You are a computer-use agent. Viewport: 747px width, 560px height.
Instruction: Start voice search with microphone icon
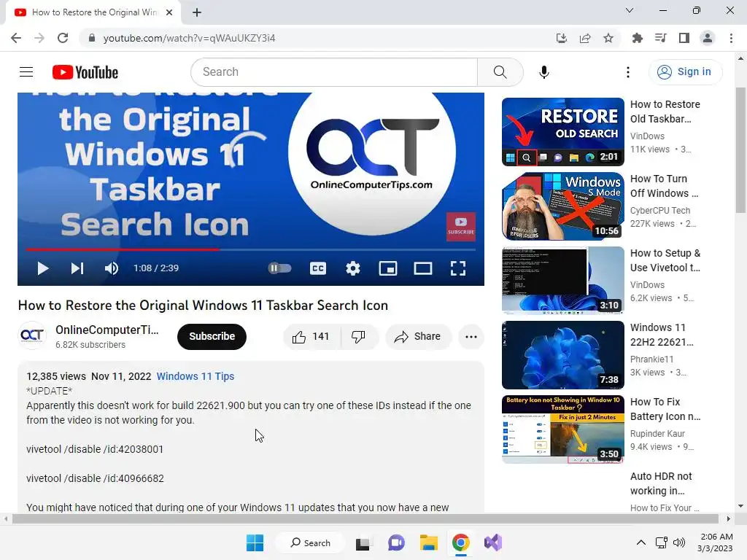coord(543,72)
